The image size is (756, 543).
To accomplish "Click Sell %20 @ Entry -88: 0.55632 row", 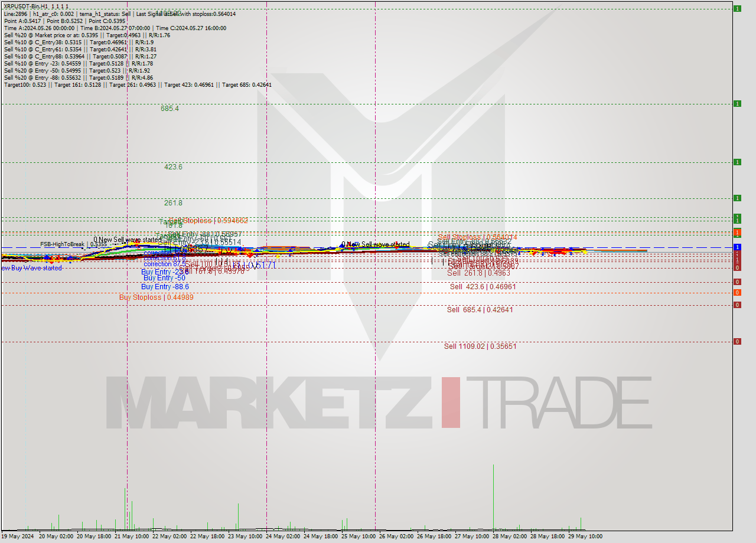I will [79, 77].
